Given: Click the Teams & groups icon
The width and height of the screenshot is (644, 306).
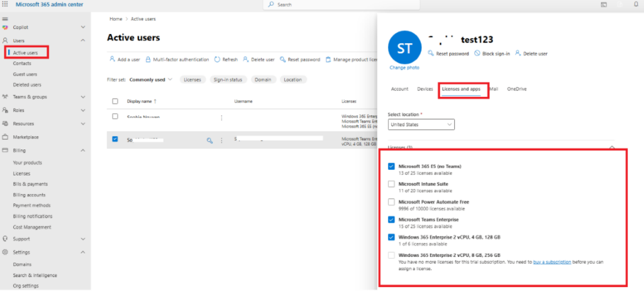Looking at the screenshot, I should coord(5,97).
